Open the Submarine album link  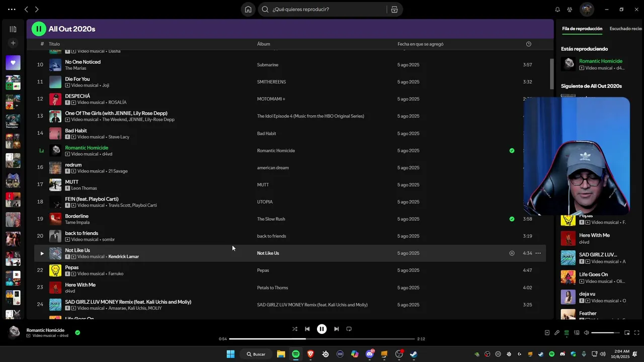click(x=268, y=65)
